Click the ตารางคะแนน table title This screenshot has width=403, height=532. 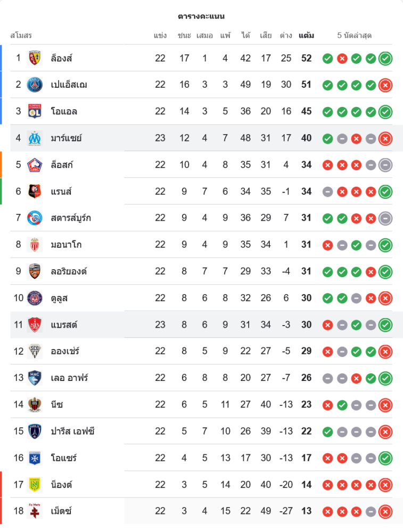click(201, 16)
